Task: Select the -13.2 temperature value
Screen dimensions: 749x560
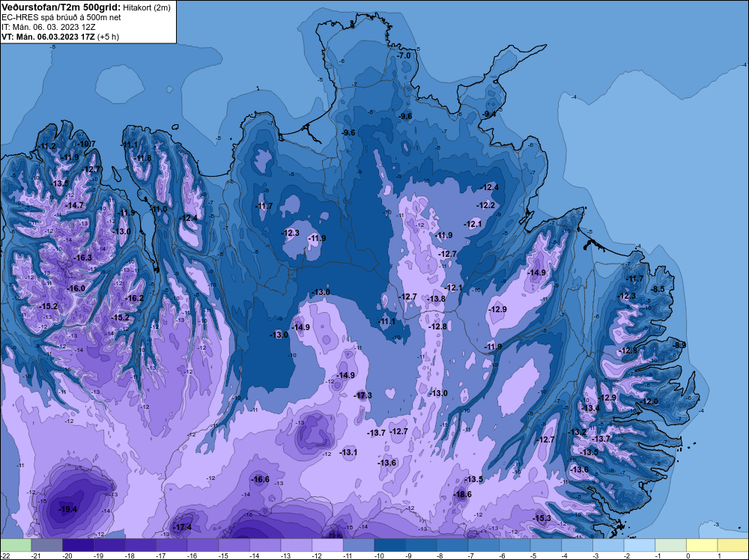Action: (x=577, y=433)
